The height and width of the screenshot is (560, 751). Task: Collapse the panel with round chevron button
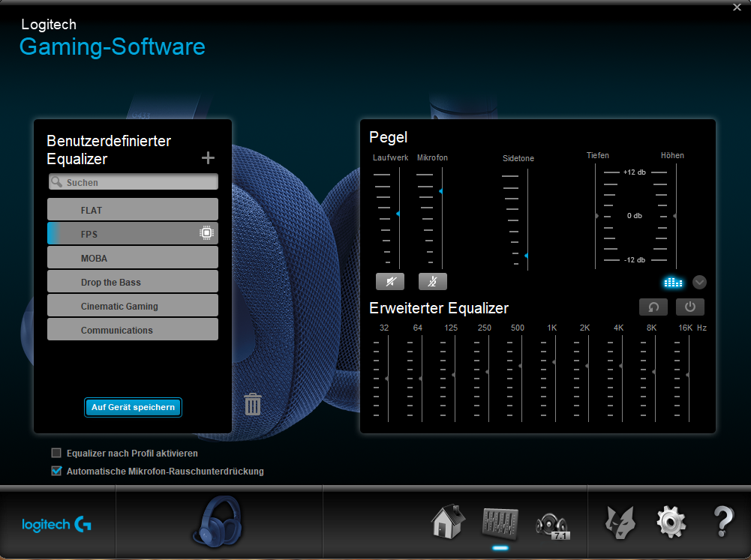[x=699, y=283]
